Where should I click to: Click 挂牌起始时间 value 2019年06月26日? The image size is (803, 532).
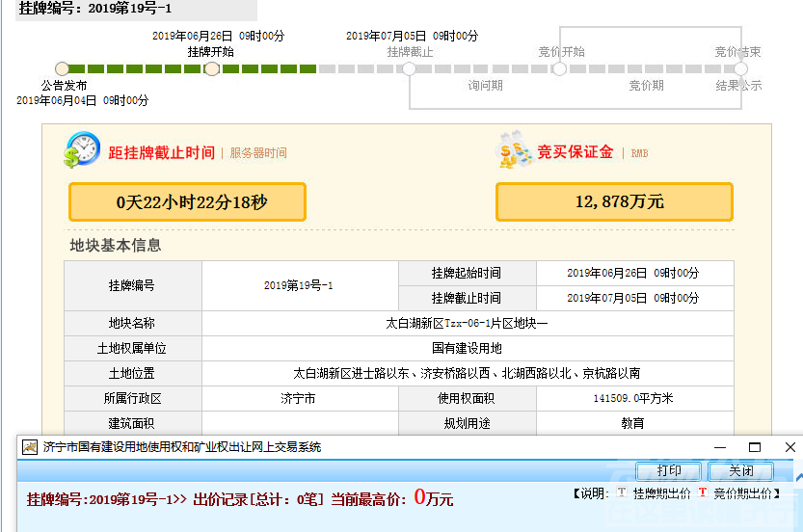coord(635,273)
